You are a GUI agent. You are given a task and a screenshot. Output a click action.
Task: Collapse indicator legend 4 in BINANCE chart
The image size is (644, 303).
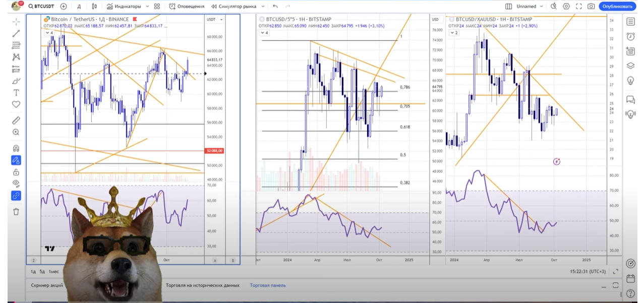[x=49, y=32]
